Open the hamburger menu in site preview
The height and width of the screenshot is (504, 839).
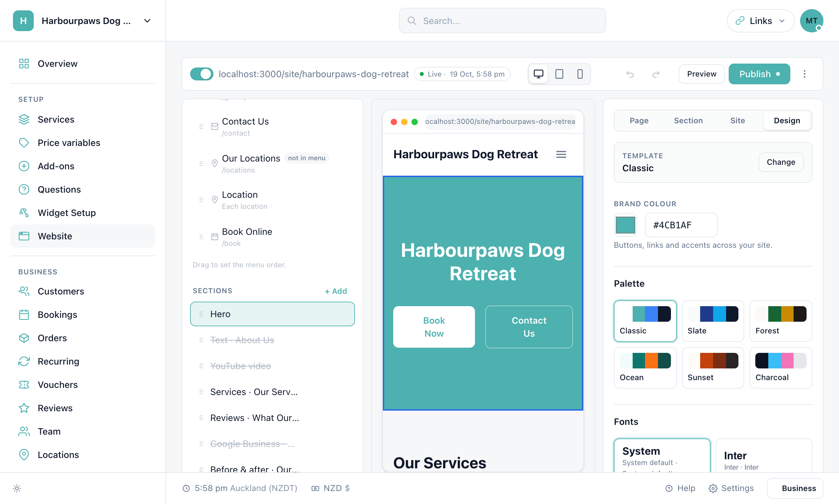(561, 154)
